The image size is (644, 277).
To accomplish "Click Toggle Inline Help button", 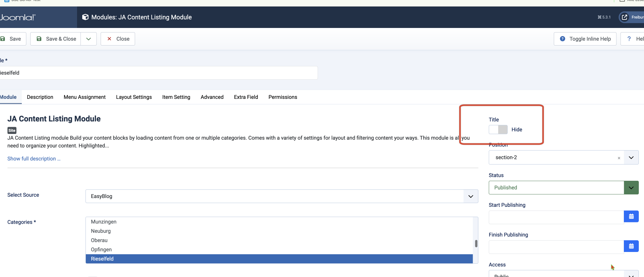I will [x=585, y=39].
